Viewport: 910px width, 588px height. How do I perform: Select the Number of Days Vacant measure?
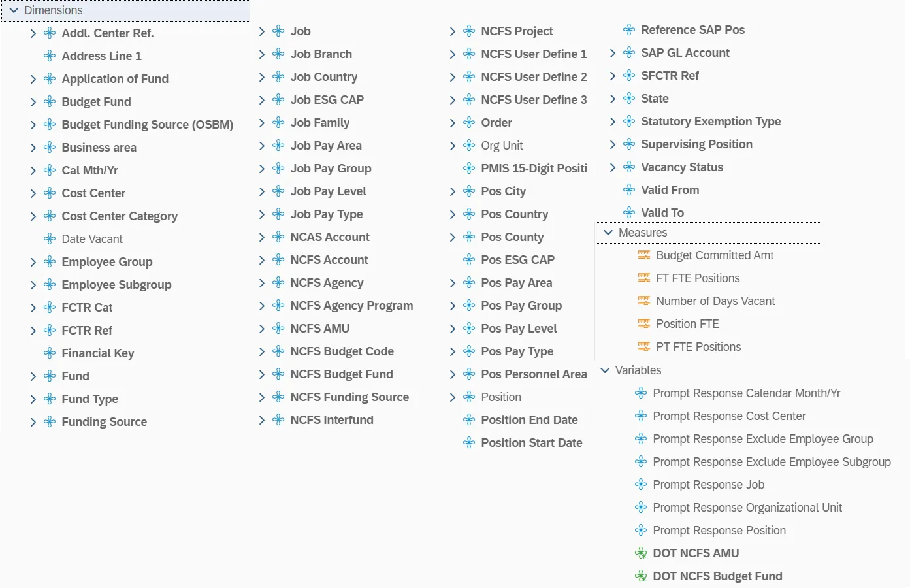[715, 301]
